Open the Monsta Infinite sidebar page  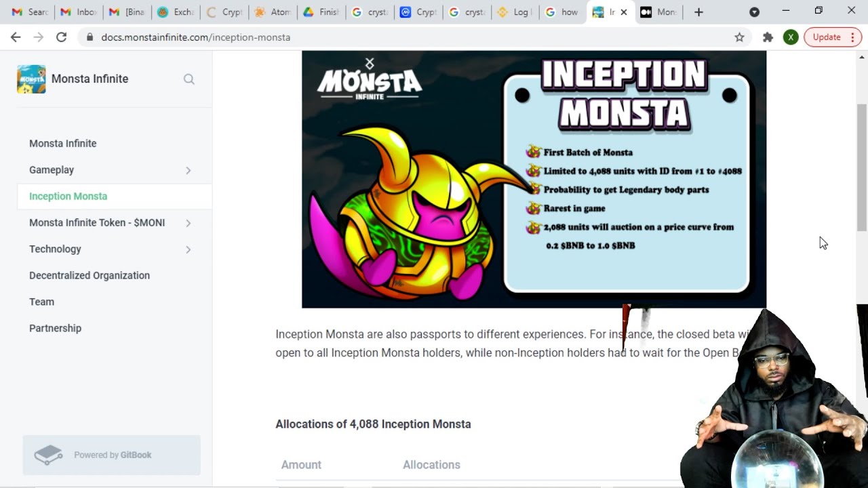click(62, 144)
